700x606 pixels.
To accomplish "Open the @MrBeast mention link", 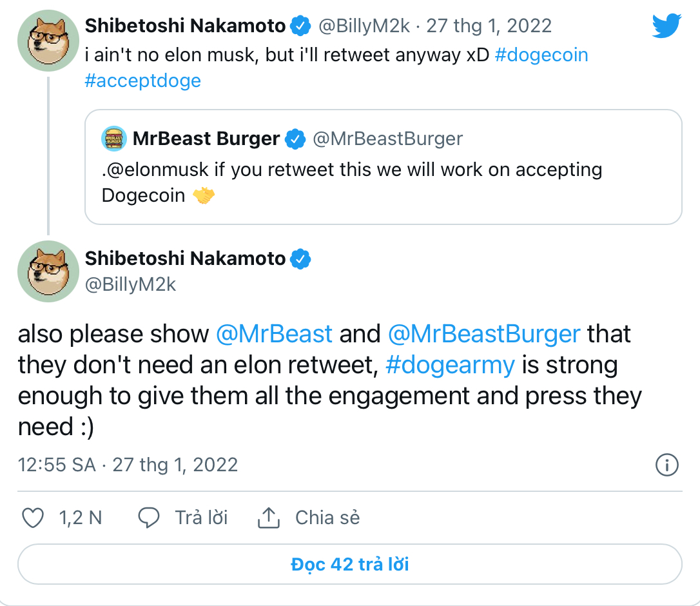I will 275,334.
